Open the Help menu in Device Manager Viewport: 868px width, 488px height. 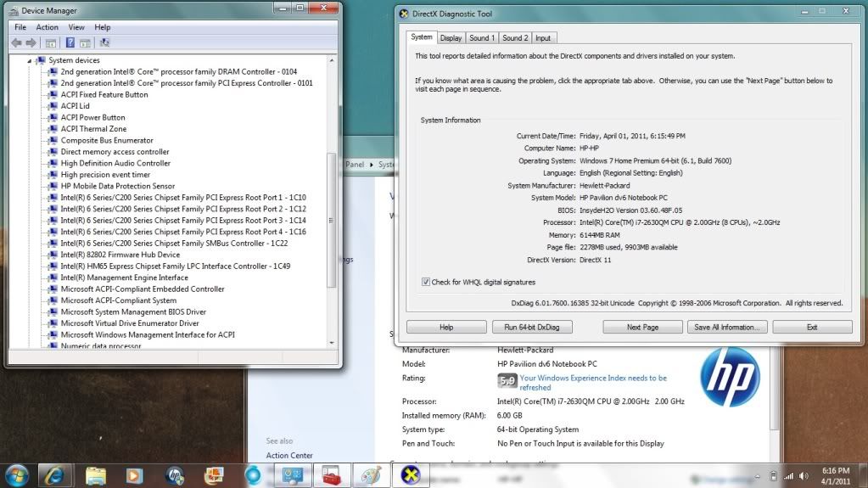click(103, 27)
